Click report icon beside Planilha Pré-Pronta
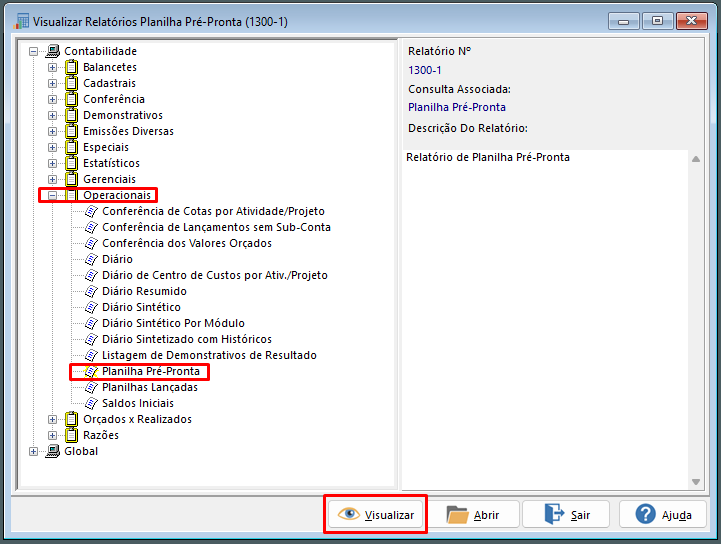Viewport: 721px width, 544px height. pos(92,372)
